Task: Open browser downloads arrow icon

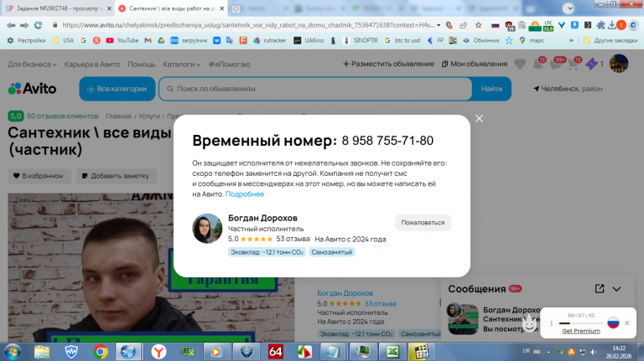Action: coord(611,25)
